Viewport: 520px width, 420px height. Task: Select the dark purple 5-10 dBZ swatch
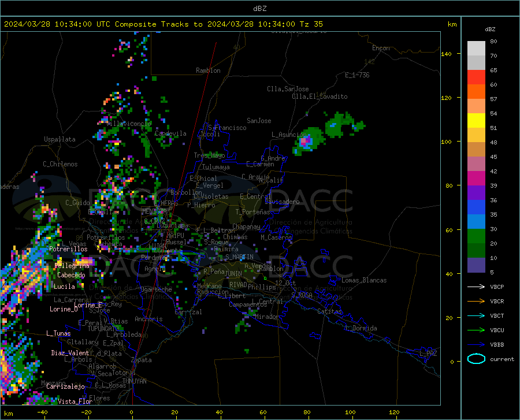tap(476, 265)
